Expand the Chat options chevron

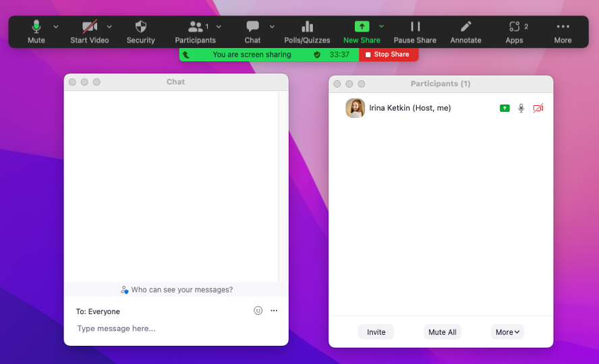click(272, 27)
